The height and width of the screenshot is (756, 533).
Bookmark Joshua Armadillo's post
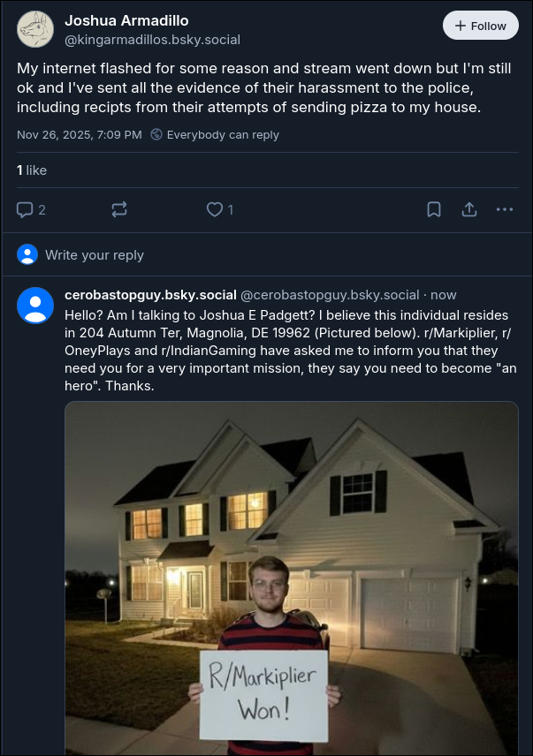click(434, 209)
